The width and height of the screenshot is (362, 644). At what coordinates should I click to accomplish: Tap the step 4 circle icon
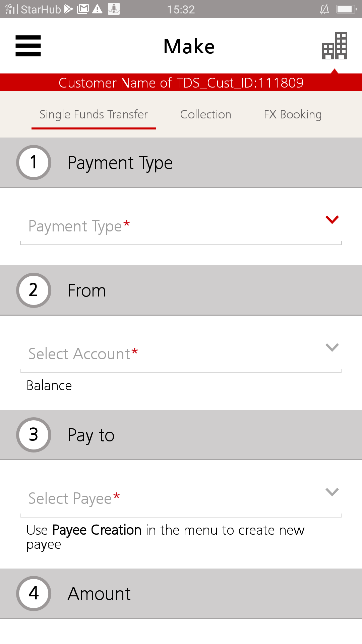click(34, 593)
